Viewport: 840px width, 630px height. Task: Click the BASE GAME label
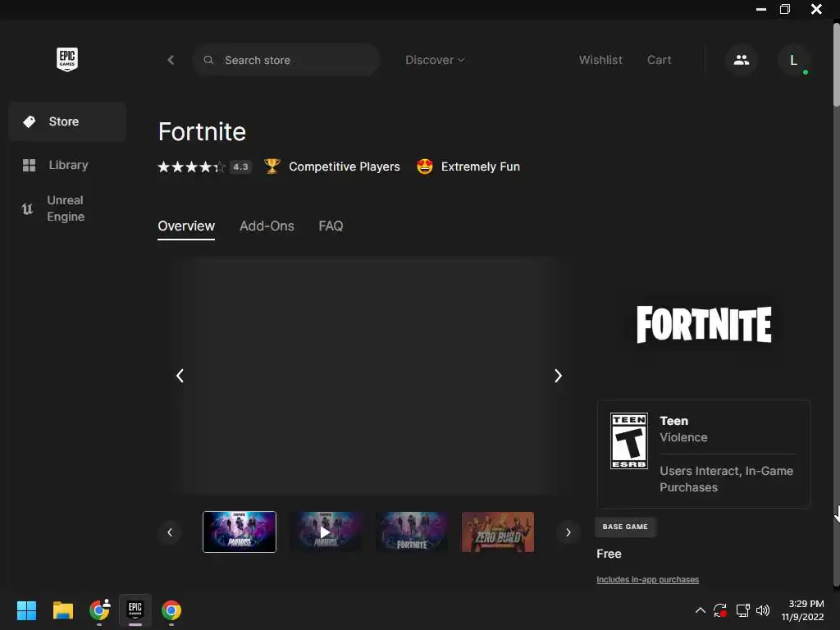click(625, 527)
